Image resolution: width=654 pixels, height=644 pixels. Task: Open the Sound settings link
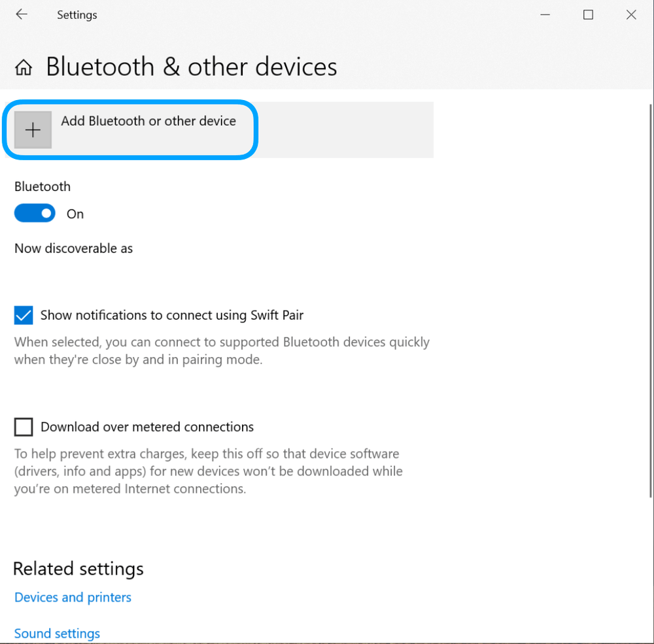coord(57,634)
